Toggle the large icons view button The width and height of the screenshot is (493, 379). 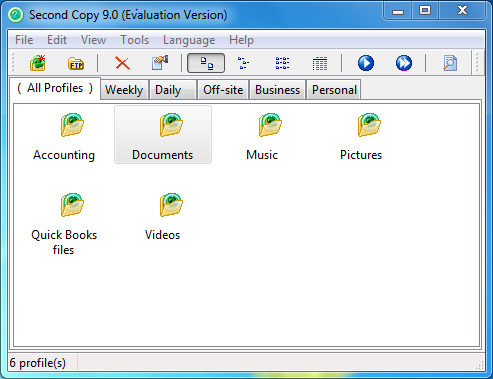(206, 63)
